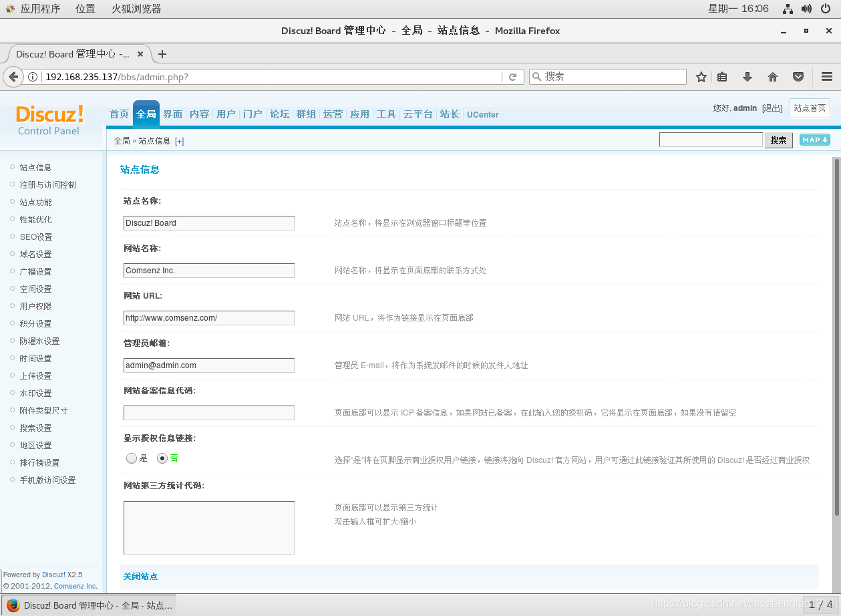Click the 退出 logout link

772,108
